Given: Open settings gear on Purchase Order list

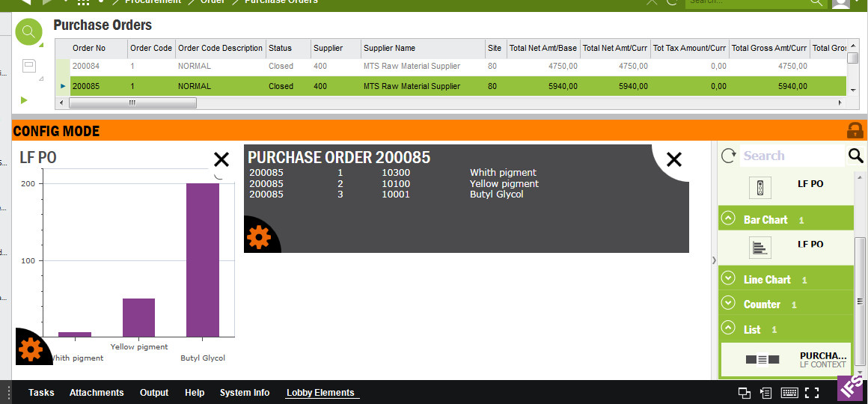Looking at the screenshot, I should point(259,237).
